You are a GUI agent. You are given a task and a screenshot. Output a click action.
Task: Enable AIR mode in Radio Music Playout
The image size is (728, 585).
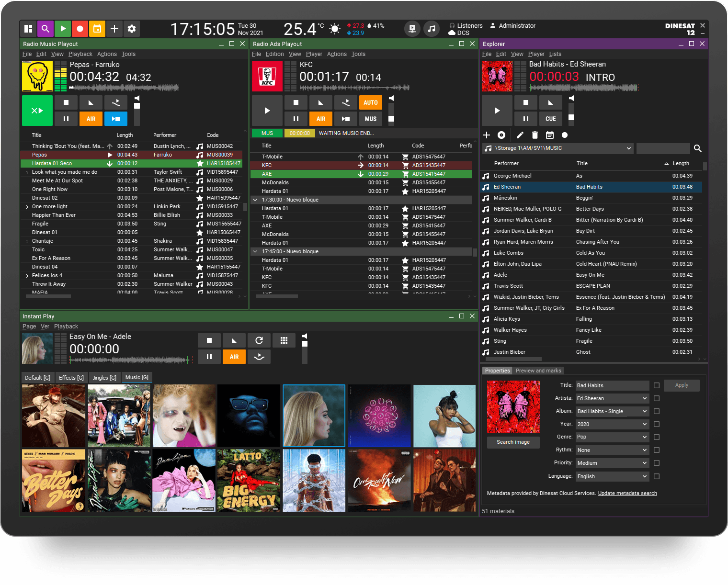[x=91, y=118]
